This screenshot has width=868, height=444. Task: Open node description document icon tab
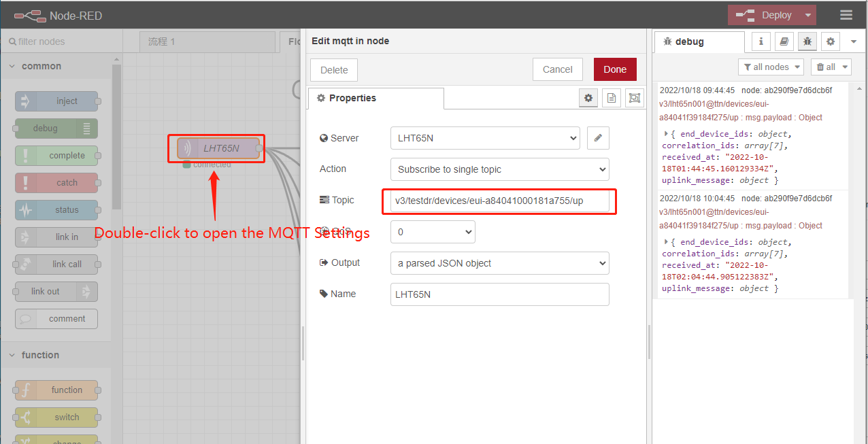612,99
